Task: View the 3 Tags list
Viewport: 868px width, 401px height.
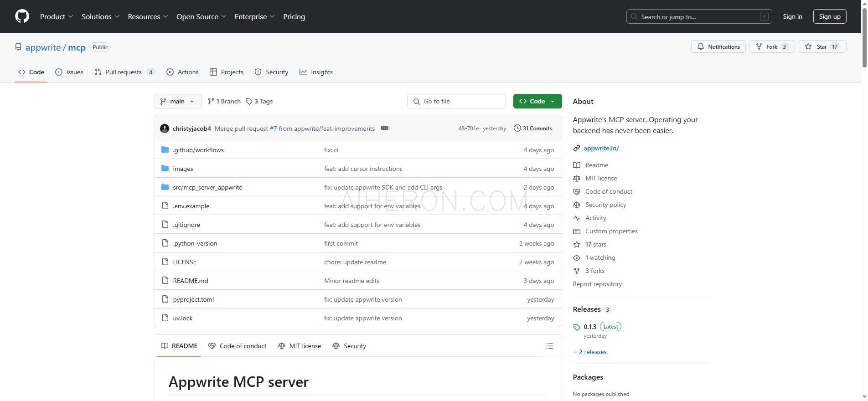Action: 259,101
